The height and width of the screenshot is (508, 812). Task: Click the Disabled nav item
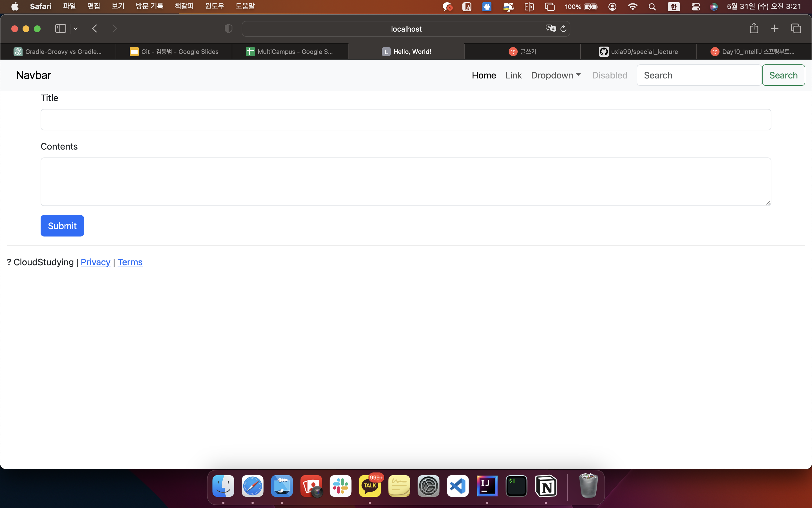[x=610, y=75]
